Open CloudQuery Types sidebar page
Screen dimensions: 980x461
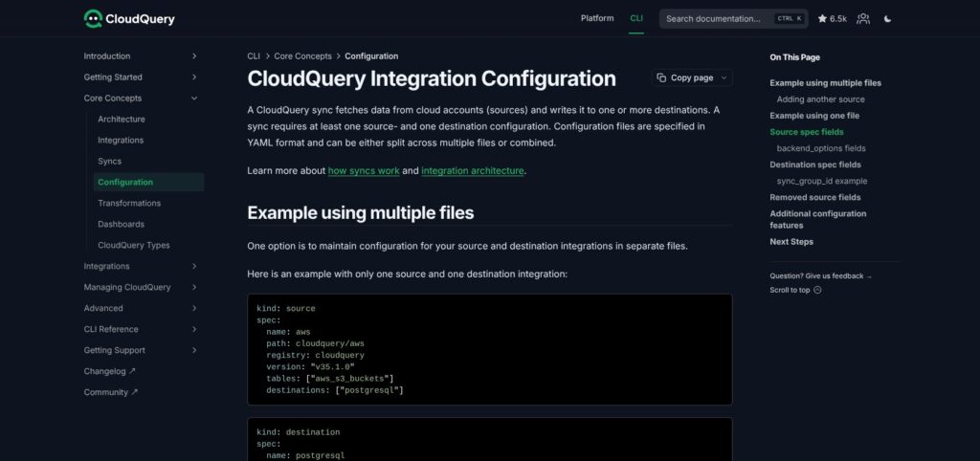(x=134, y=246)
